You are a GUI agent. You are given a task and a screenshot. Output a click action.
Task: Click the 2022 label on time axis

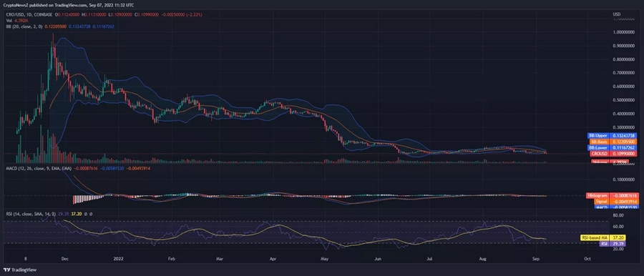coord(118,260)
